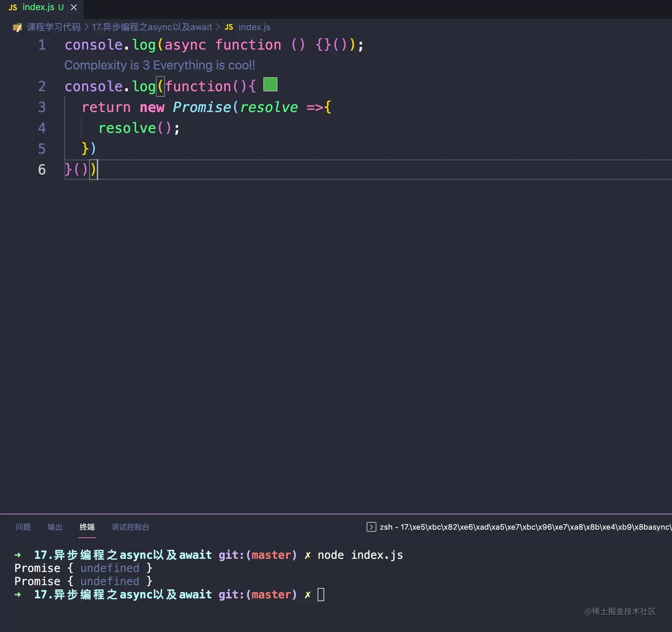672x632 pixels.
Task: Click line number 3 in gutter
Action: [42, 107]
